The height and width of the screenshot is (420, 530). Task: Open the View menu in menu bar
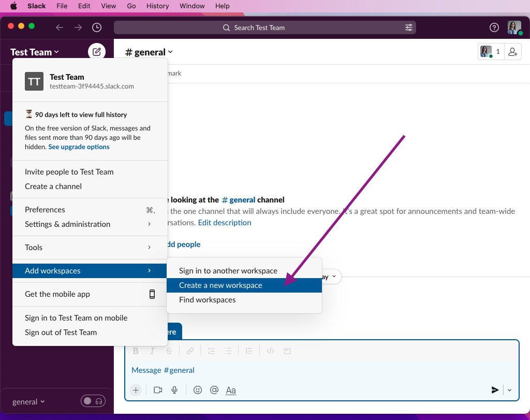coord(109,6)
